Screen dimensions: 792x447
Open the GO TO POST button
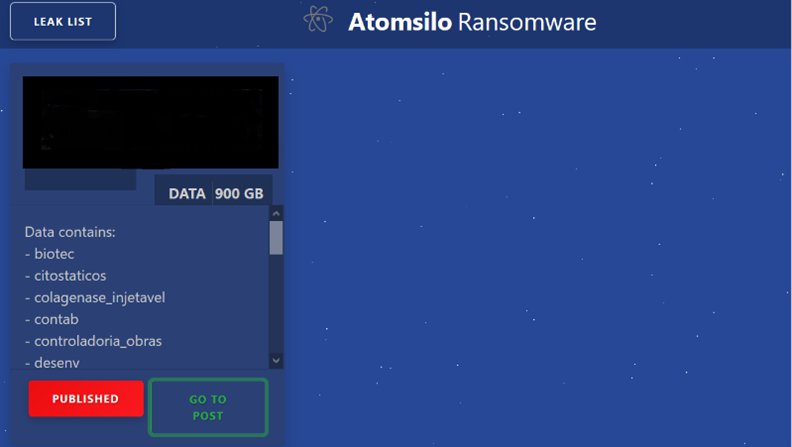208,407
